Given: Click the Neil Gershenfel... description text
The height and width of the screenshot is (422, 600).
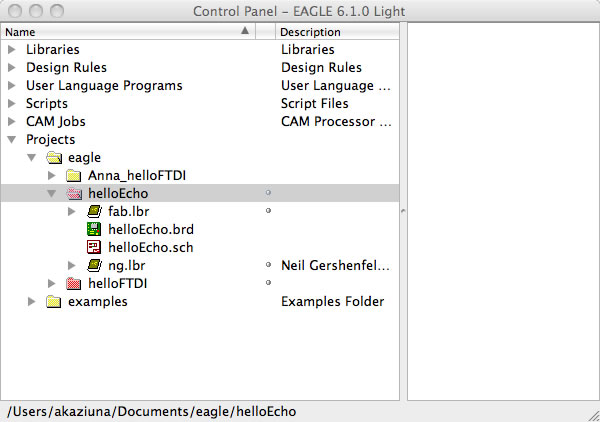Looking at the screenshot, I should [335, 266].
